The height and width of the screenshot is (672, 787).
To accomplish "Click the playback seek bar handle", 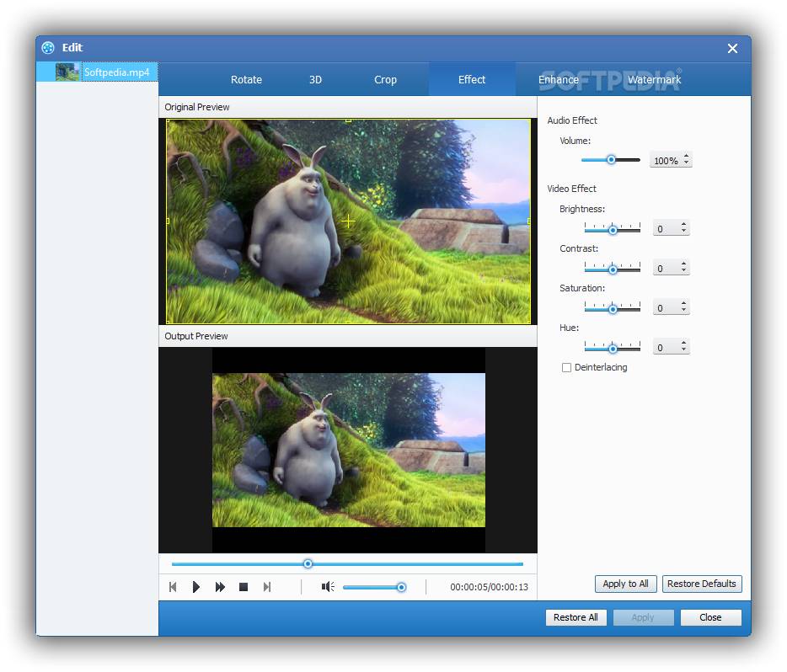I will [x=308, y=564].
